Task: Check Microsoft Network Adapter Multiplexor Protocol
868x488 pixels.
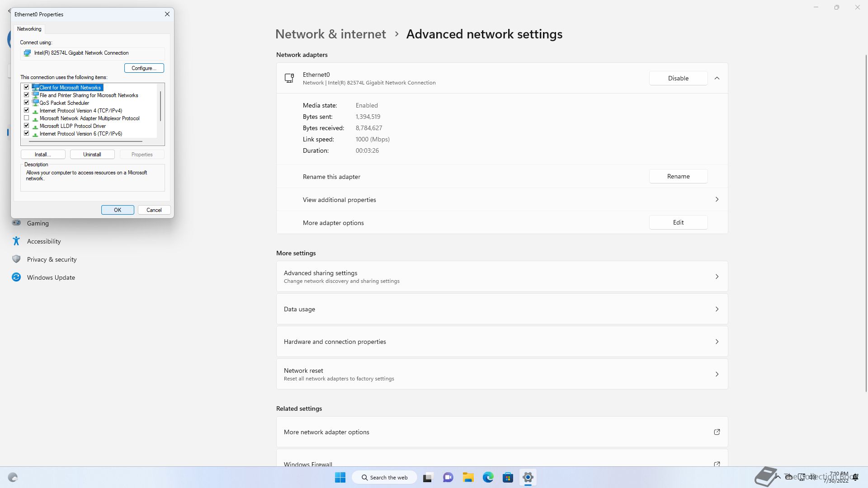Action: tap(27, 118)
